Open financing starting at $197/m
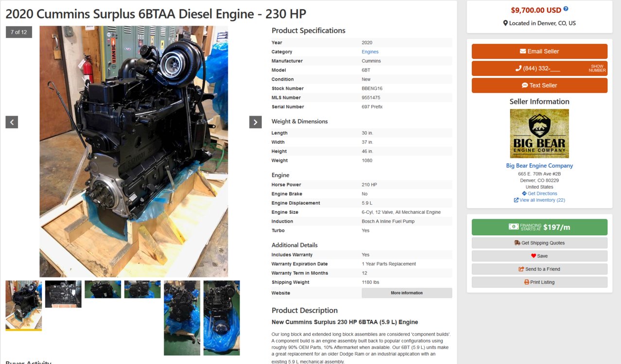This screenshot has width=621, height=364. (539, 227)
